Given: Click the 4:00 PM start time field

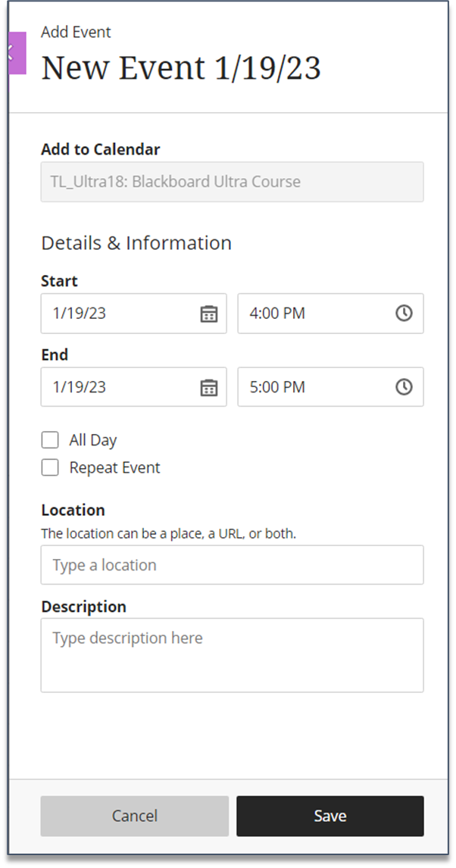Looking at the screenshot, I should click(331, 314).
